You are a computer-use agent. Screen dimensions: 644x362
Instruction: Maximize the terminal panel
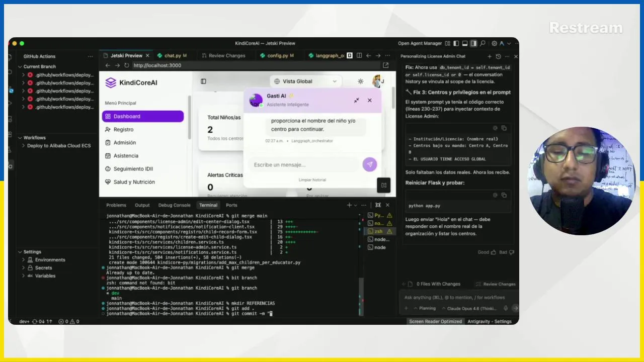click(378, 205)
